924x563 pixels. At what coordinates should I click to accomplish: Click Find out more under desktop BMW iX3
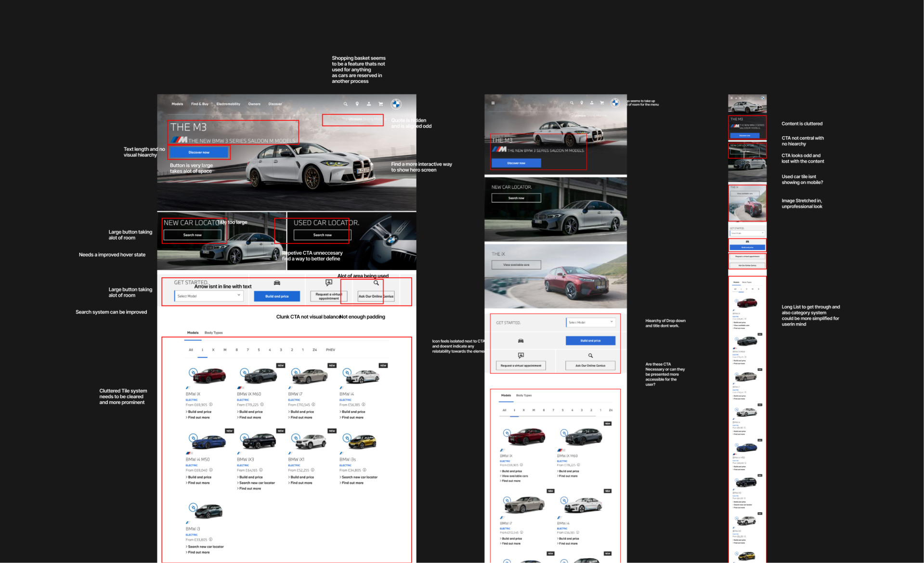[x=250, y=489]
